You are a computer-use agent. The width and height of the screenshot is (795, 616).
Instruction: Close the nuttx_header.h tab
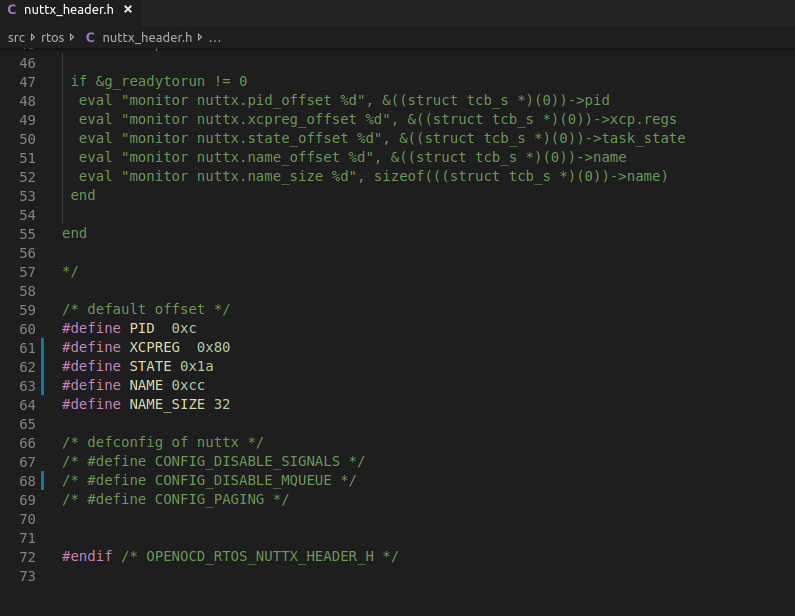tap(129, 10)
